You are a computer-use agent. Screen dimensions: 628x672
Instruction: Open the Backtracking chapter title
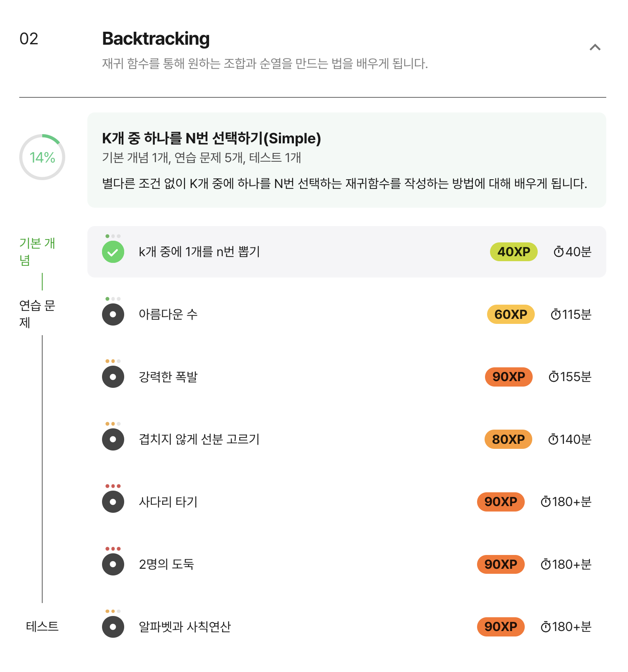(x=156, y=39)
